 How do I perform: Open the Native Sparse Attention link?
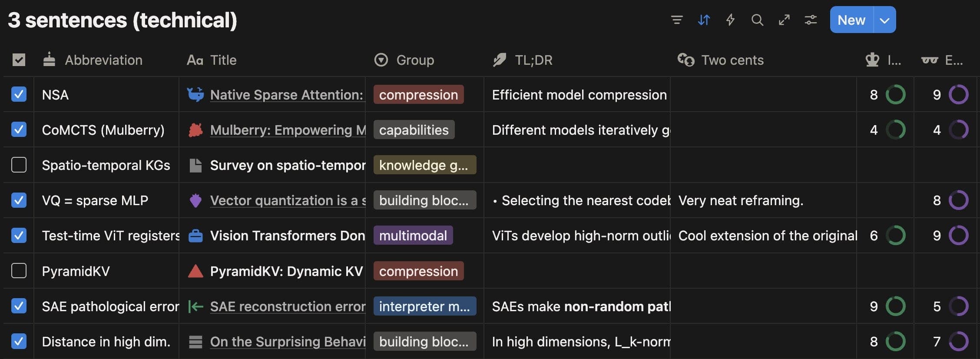pyautogui.click(x=286, y=94)
